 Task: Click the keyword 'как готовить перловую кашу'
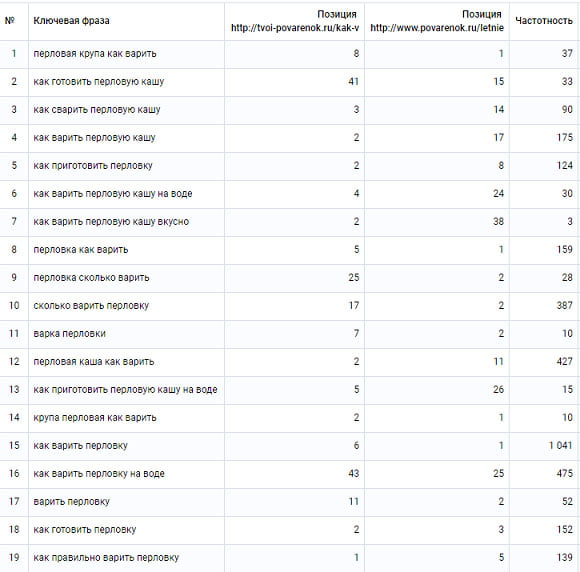pos(98,82)
